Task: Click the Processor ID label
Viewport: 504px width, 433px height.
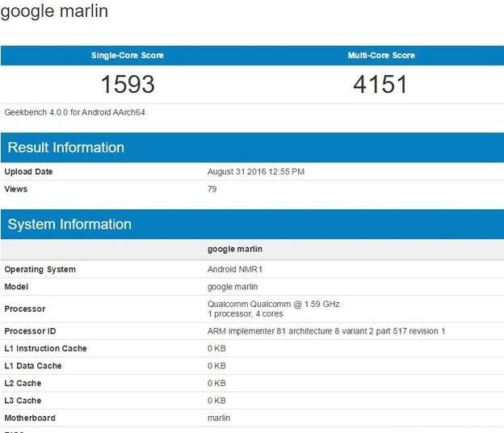Action: pyautogui.click(x=30, y=331)
